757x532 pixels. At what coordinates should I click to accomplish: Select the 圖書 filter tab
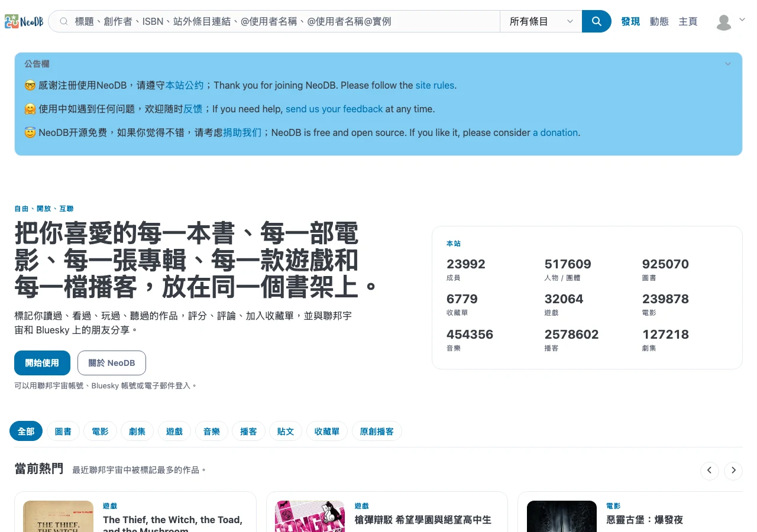tap(63, 432)
